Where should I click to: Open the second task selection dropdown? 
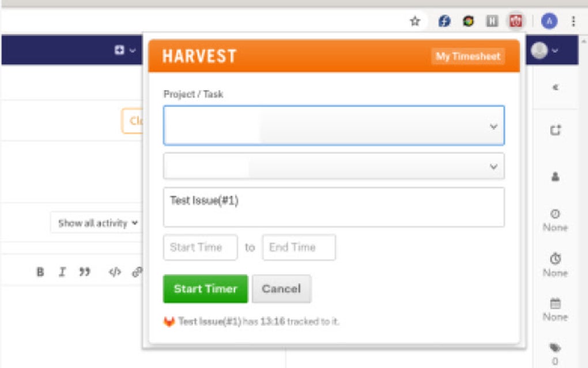coord(333,166)
